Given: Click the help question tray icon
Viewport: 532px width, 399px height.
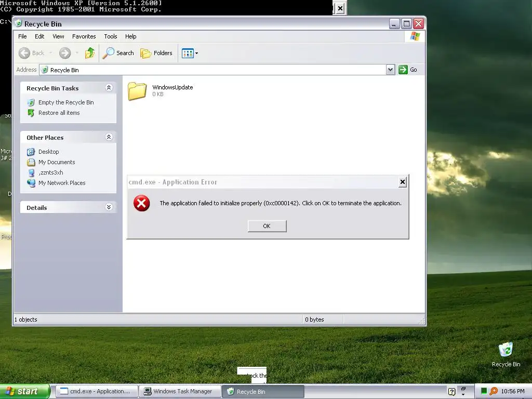Looking at the screenshot, I should click(x=451, y=392).
